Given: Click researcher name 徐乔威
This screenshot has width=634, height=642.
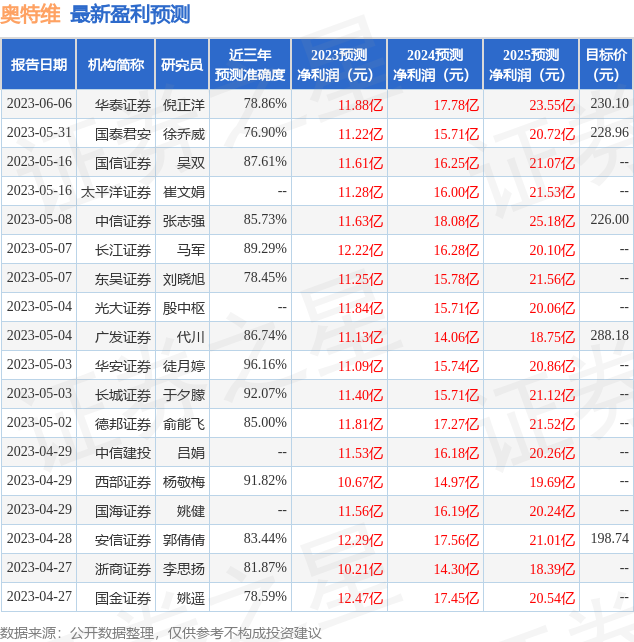Looking at the screenshot, I should [184, 134].
